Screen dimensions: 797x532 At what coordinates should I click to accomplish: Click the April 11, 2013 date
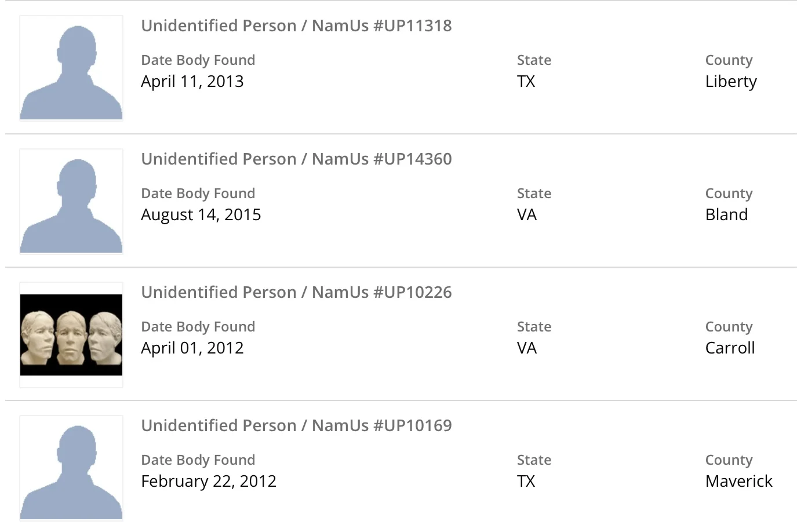coord(192,82)
